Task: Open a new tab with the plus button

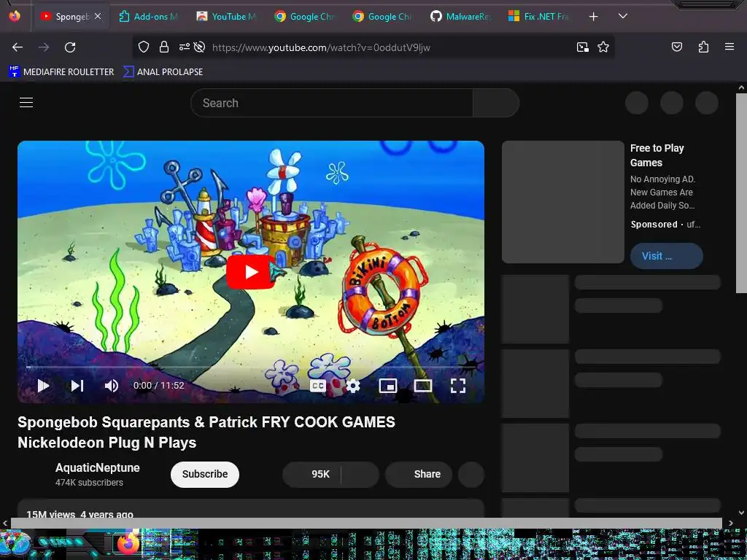Action: pos(593,17)
